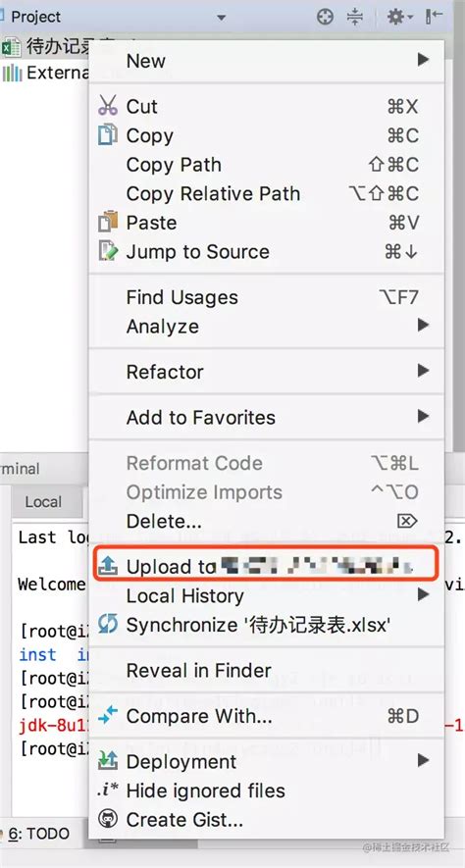
Task: Open the 6: TODO tool window button
Action: (39, 834)
